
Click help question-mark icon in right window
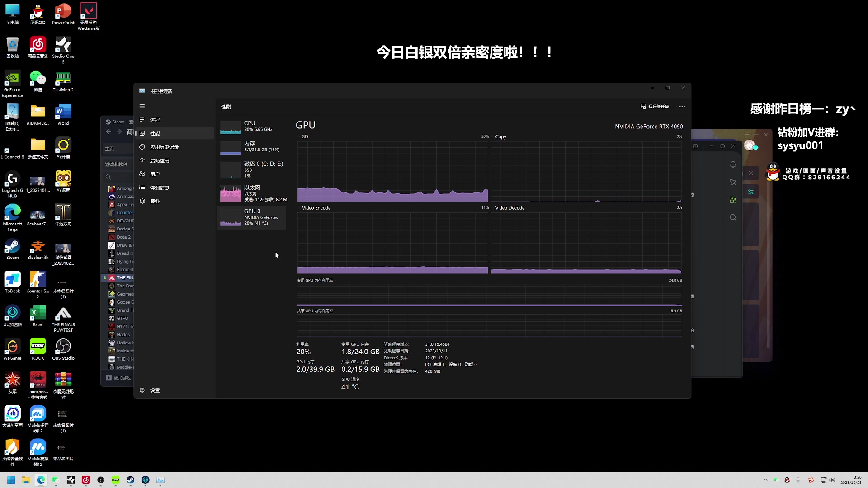tap(695, 146)
